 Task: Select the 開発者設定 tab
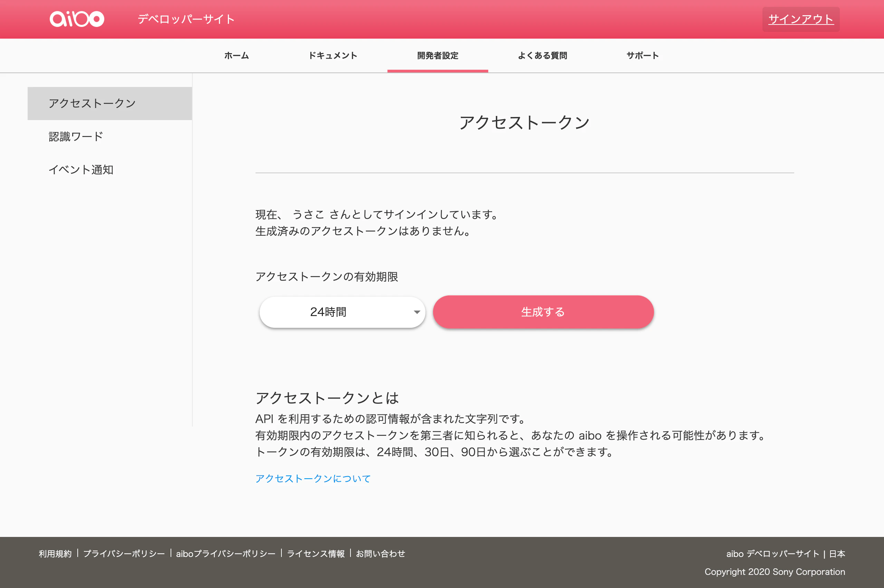pyautogui.click(x=438, y=56)
